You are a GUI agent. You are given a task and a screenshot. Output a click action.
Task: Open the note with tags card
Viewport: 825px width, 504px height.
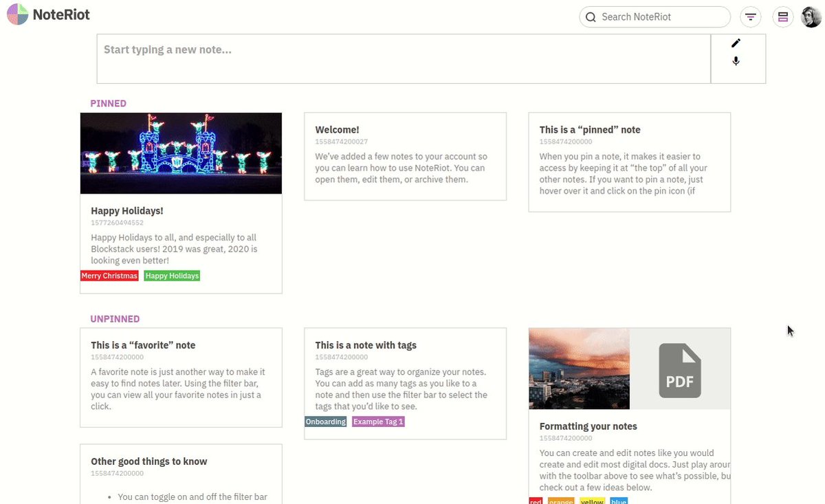[405, 384]
